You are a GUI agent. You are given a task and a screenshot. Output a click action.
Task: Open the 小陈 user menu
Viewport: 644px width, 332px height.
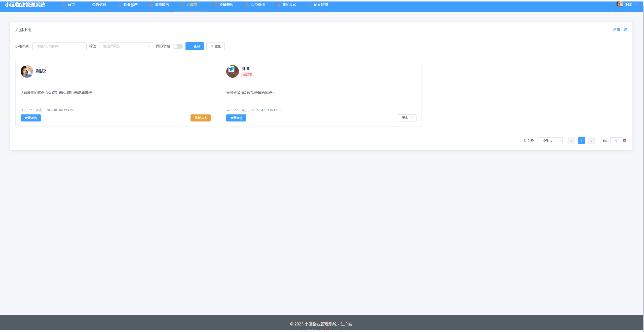(x=628, y=4)
